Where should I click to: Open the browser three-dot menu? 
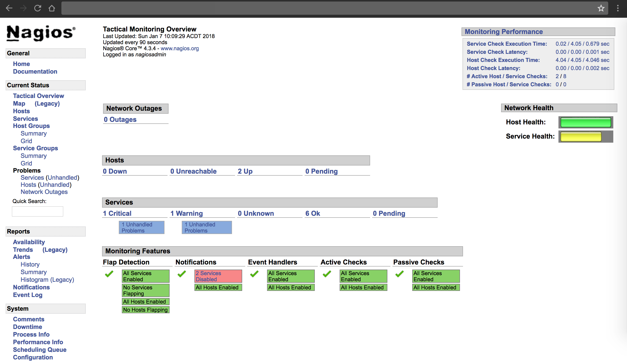point(618,8)
